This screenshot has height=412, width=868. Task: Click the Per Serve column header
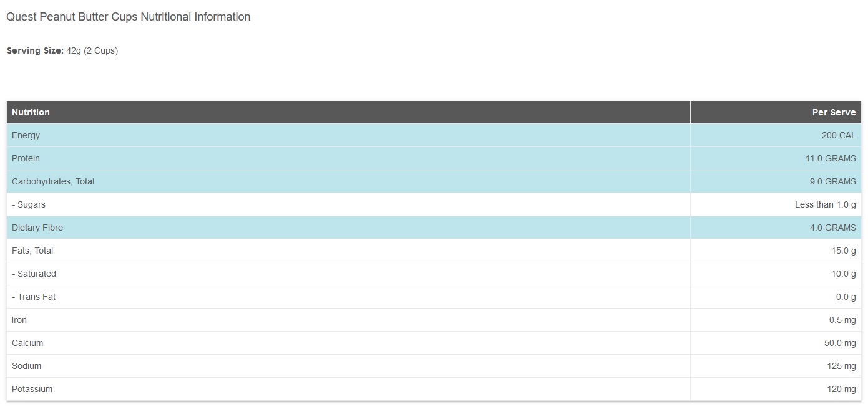coord(834,112)
